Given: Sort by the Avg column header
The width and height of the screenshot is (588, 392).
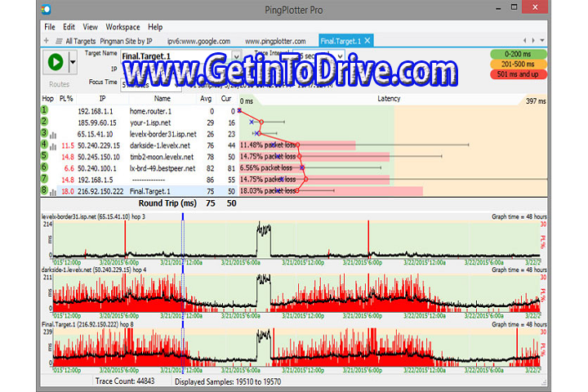Looking at the screenshot, I should (206, 99).
